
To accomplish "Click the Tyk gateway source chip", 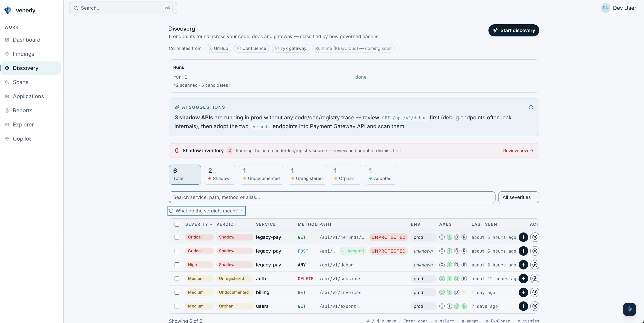I will (290, 49).
